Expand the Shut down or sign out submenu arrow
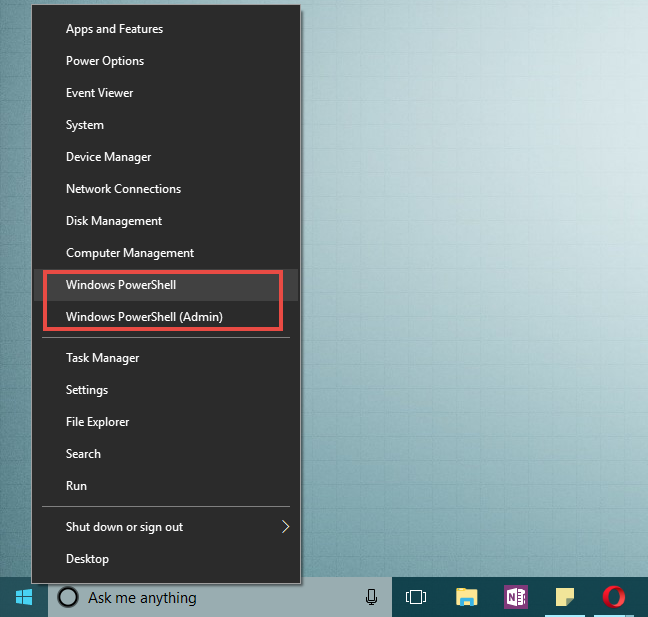Screen dimensions: 648x617 (285, 526)
